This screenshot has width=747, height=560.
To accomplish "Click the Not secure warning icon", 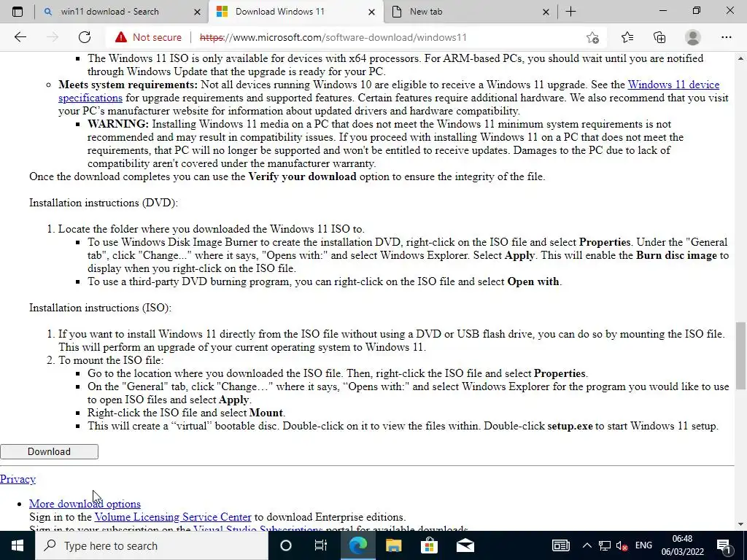I will tap(121, 37).
